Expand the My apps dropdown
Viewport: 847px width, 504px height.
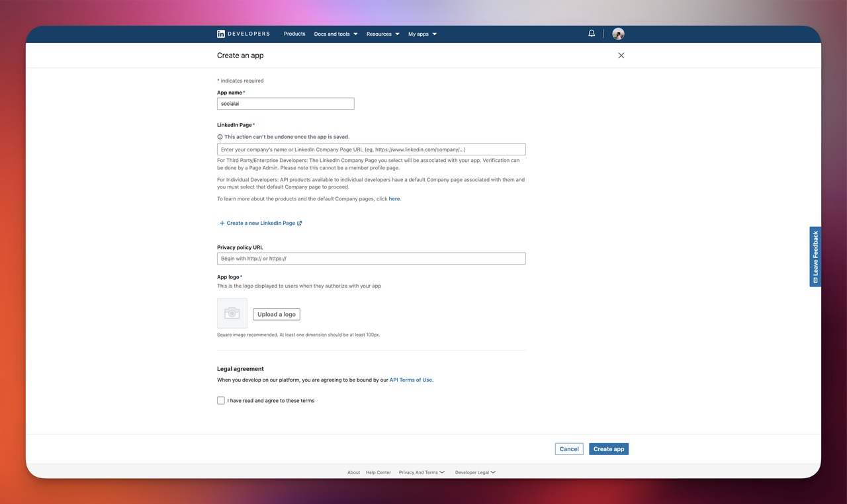pyautogui.click(x=422, y=34)
